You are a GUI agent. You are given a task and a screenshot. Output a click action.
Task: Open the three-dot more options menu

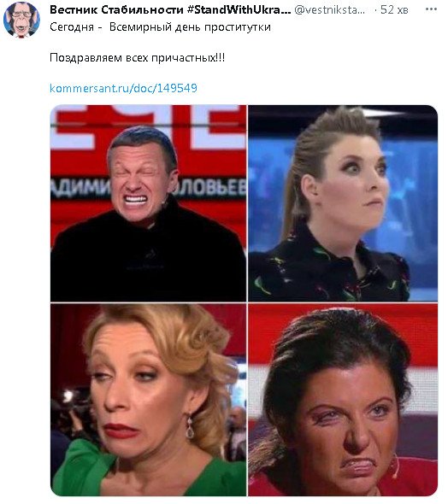pyautogui.click(x=431, y=9)
